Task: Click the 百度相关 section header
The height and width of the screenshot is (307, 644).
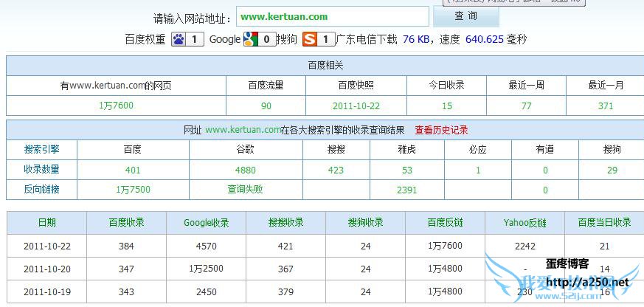Action: [325, 66]
